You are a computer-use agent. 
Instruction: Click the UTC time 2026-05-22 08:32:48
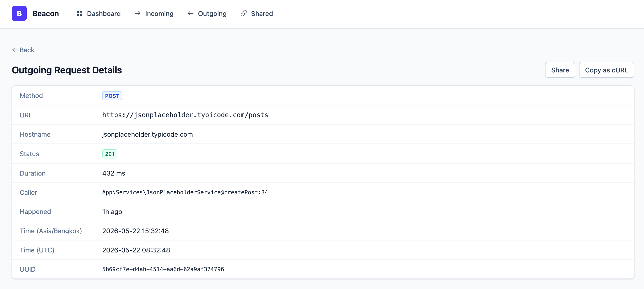pyautogui.click(x=136, y=250)
